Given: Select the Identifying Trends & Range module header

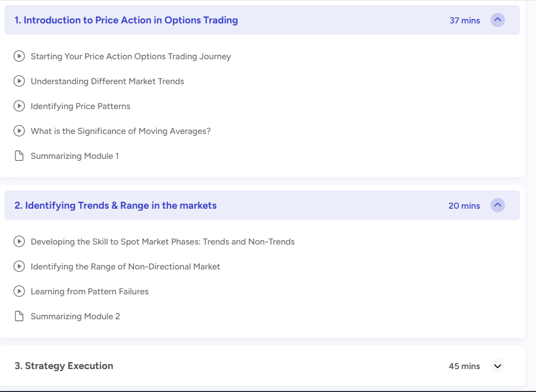Looking at the screenshot, I should tap(116, 206).
